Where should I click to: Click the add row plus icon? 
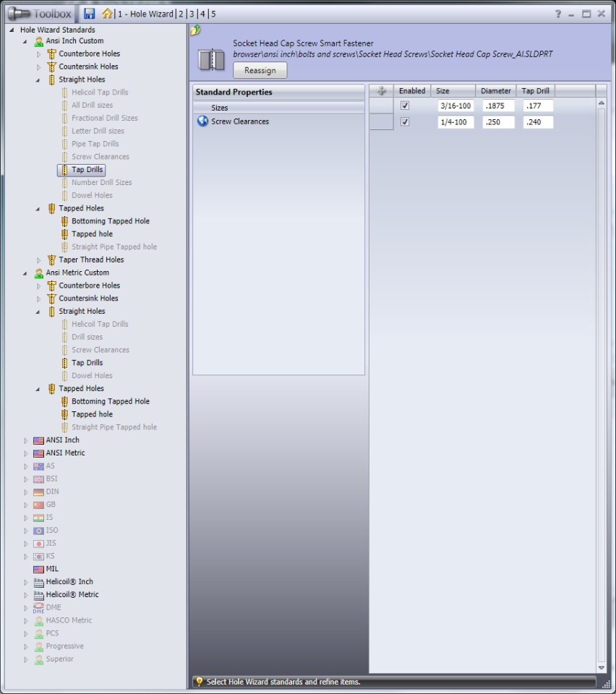point(382,91)
